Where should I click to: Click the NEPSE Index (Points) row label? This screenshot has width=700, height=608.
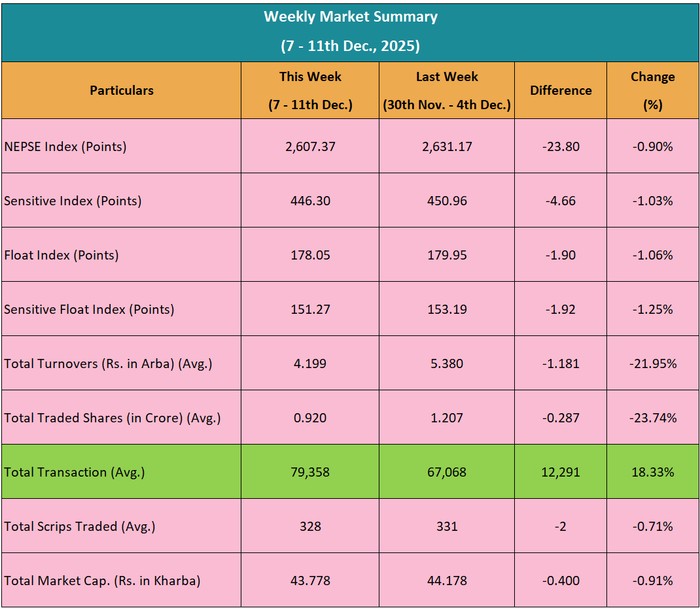[65, 146]
